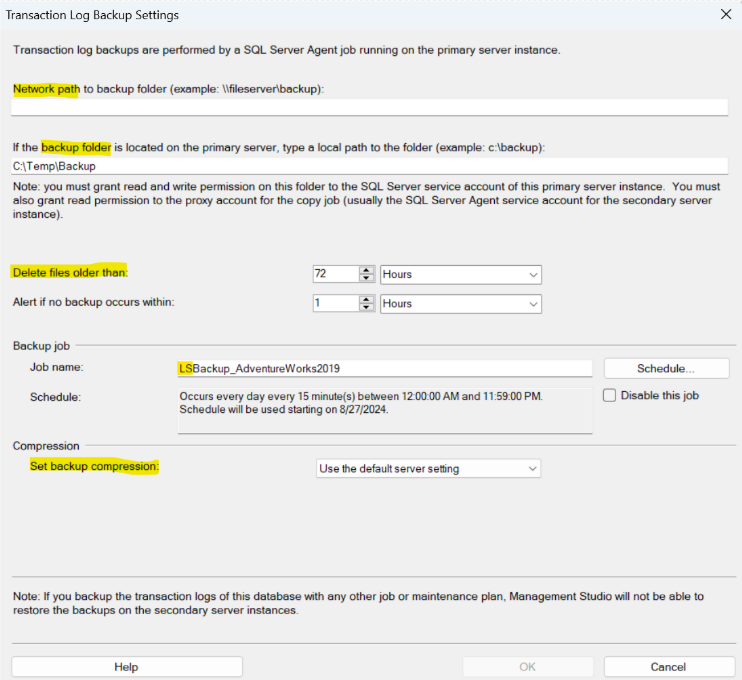Click the Job name text field
The width and height of the screenshot is (742, 680).
384,369
